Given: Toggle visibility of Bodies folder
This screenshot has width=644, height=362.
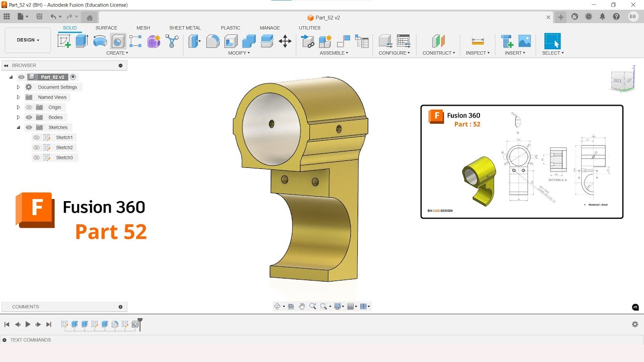Looking at the screenshot, I should point(29,117).
